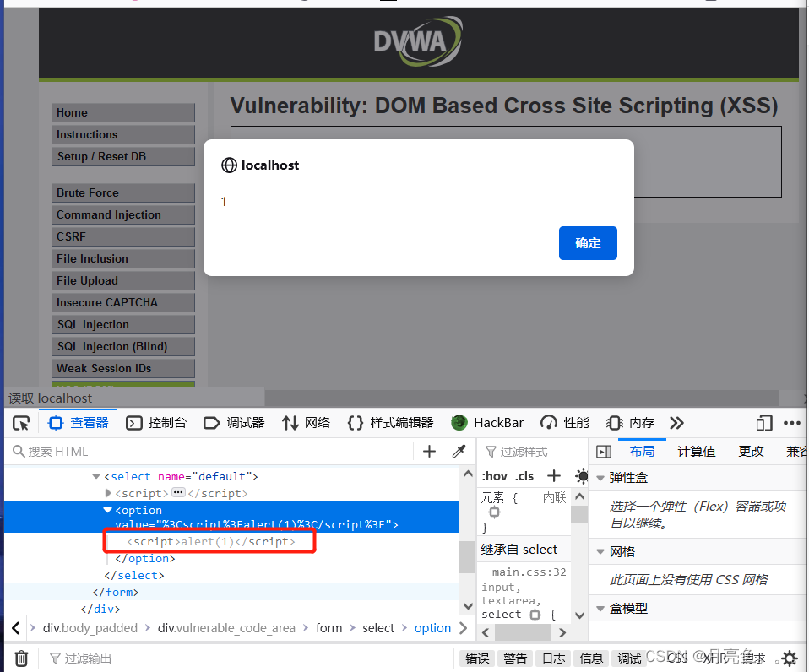Select the closing </form> tag line
Screen dimensions: 809x672
click(x=116, y=592)
